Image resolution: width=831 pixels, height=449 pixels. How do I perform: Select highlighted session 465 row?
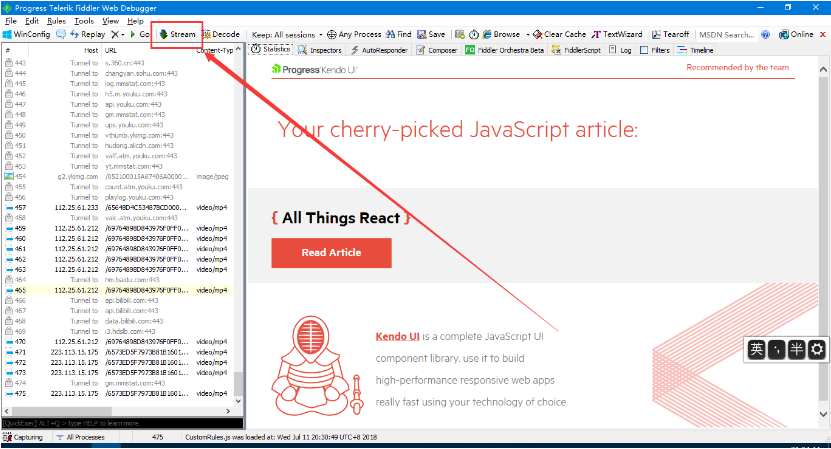tap(118, 290)
